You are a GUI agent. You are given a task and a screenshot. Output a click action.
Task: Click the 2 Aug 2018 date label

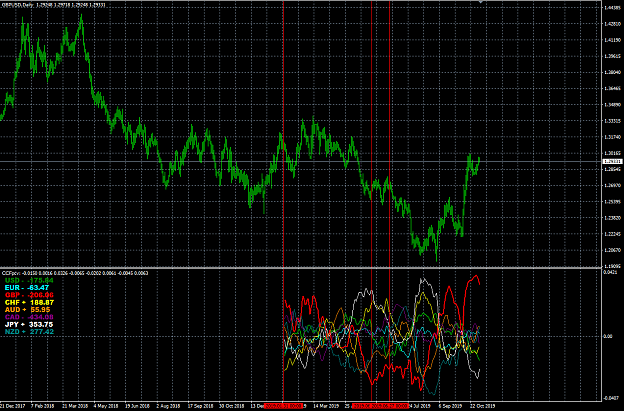(168, 406)
